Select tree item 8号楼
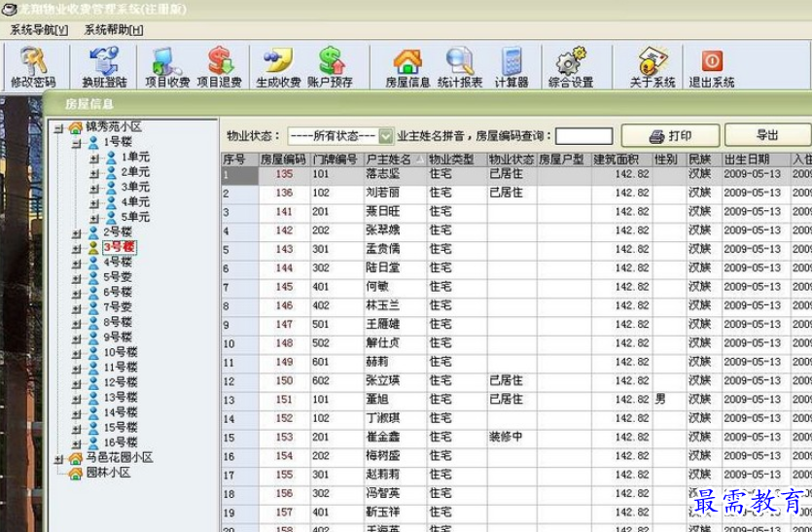812x532 pixels. tap(118, 322)
